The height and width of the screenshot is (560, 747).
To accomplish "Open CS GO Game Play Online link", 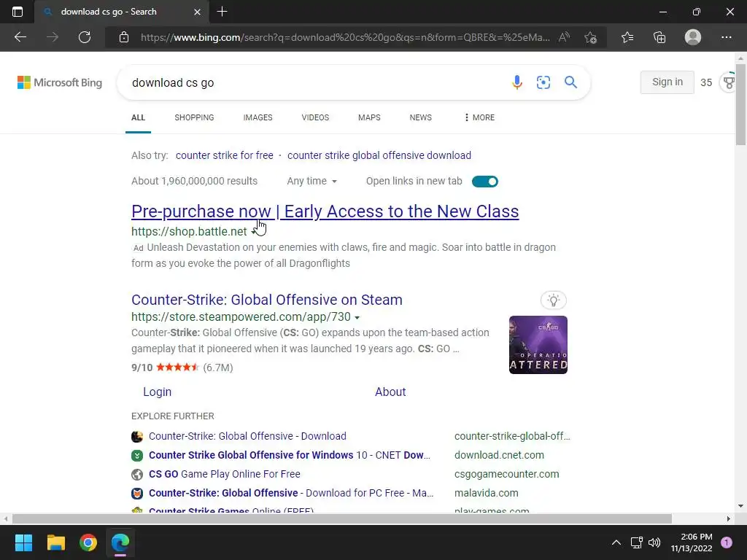I will click(225, 474).
